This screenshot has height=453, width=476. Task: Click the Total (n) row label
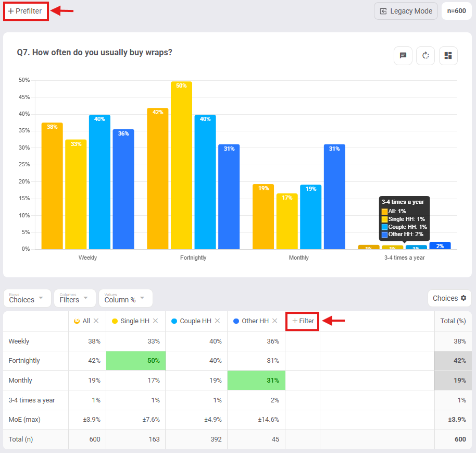21,439
